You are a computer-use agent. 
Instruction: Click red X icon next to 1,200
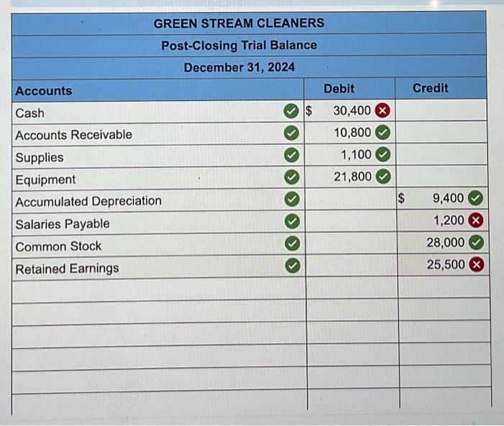click(x=476, y=221)
